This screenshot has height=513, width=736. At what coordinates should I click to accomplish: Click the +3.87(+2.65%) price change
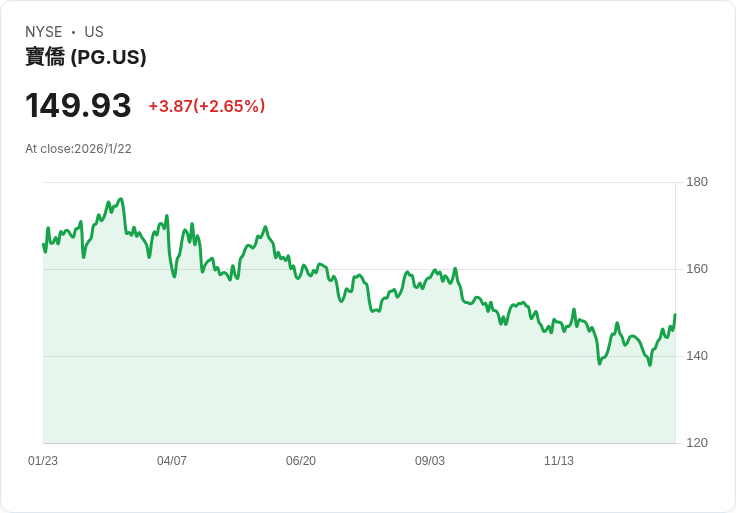click(207, 106)
